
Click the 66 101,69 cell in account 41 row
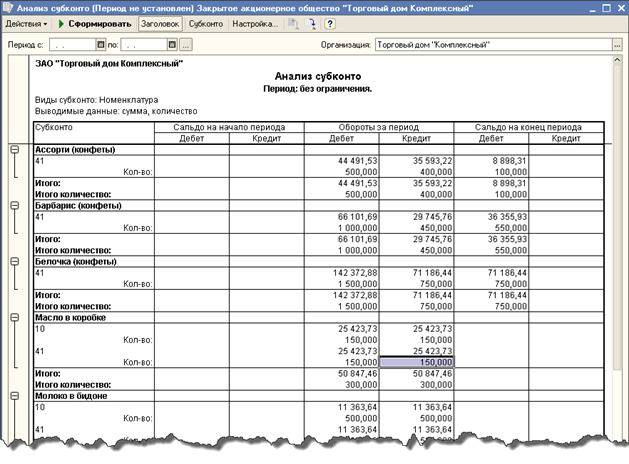point(341,217)
